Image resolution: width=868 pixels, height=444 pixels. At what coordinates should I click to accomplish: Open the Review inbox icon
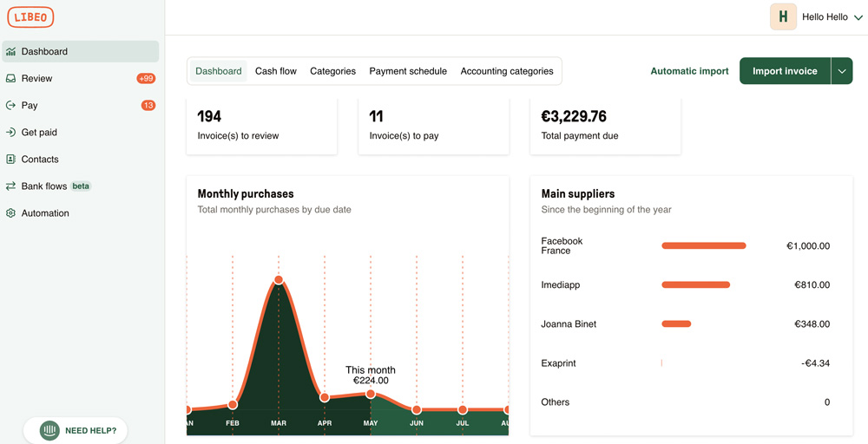coord(10,79)
